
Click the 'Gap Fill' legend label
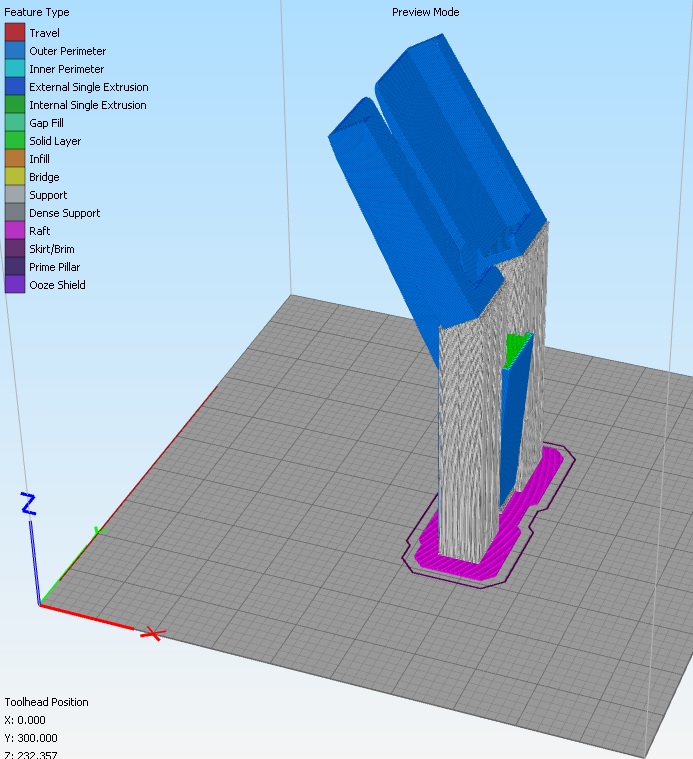[x=46, y=123]
